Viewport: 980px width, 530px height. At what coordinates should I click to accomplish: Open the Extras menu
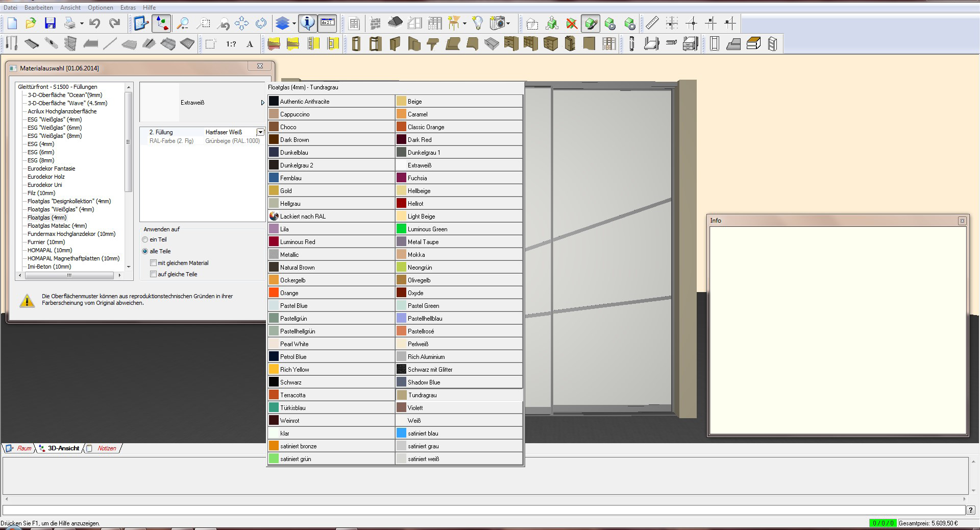tap(128, 8)
